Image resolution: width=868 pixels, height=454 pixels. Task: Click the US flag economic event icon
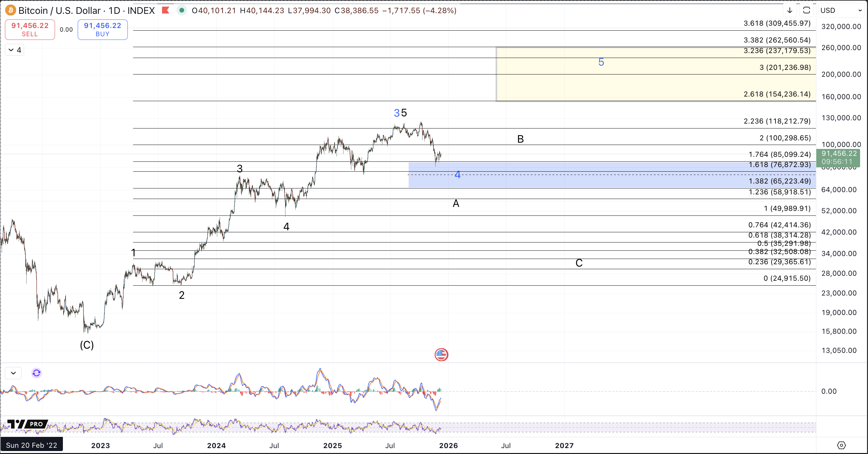coord(441,355)
